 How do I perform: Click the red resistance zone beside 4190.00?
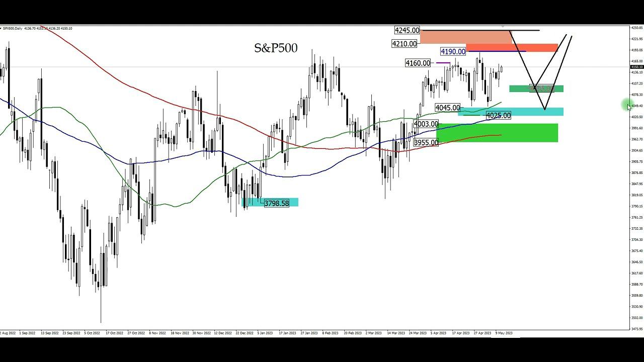point(512,48)
